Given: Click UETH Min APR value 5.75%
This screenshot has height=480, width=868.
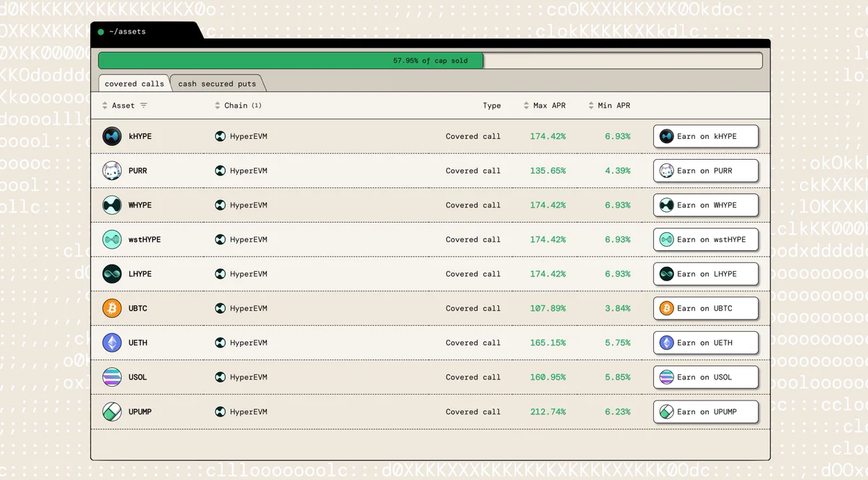Looking at the screenshot, I should point(618,343).
